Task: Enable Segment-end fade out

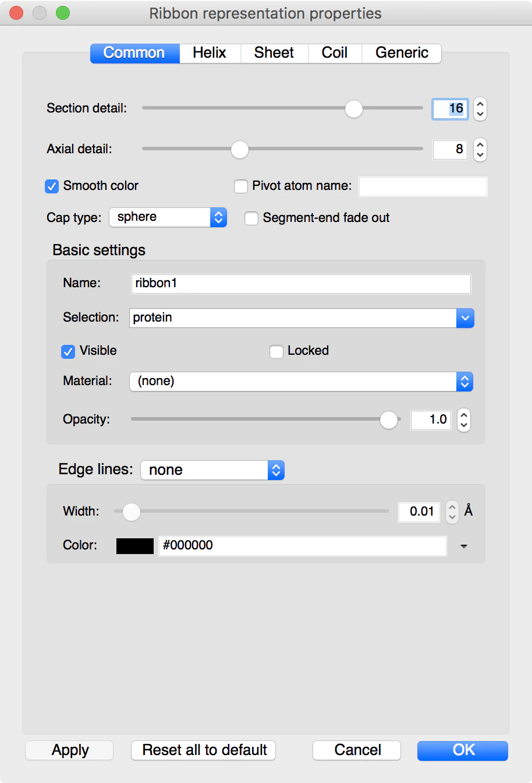Action: pos(251,218)
